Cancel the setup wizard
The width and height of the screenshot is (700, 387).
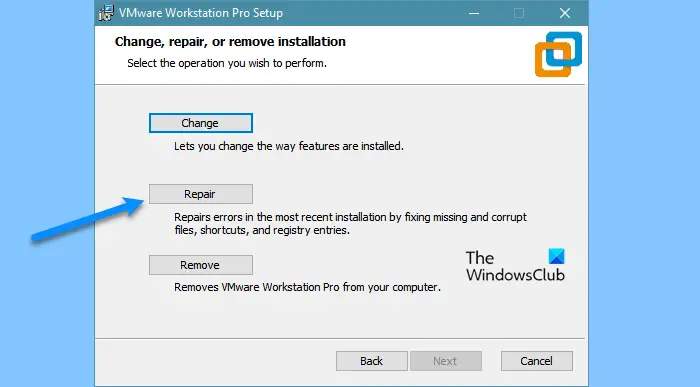pyautogui.click(x=537, y=361)
